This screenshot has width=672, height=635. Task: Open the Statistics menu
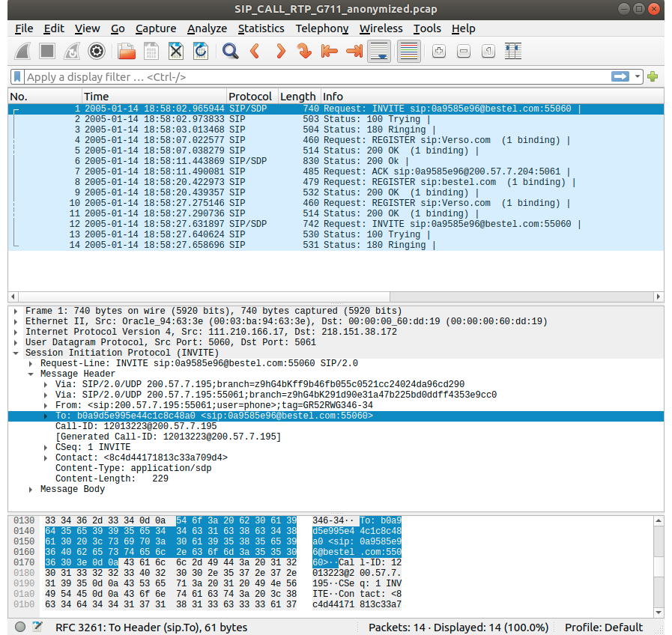point(261,28)
